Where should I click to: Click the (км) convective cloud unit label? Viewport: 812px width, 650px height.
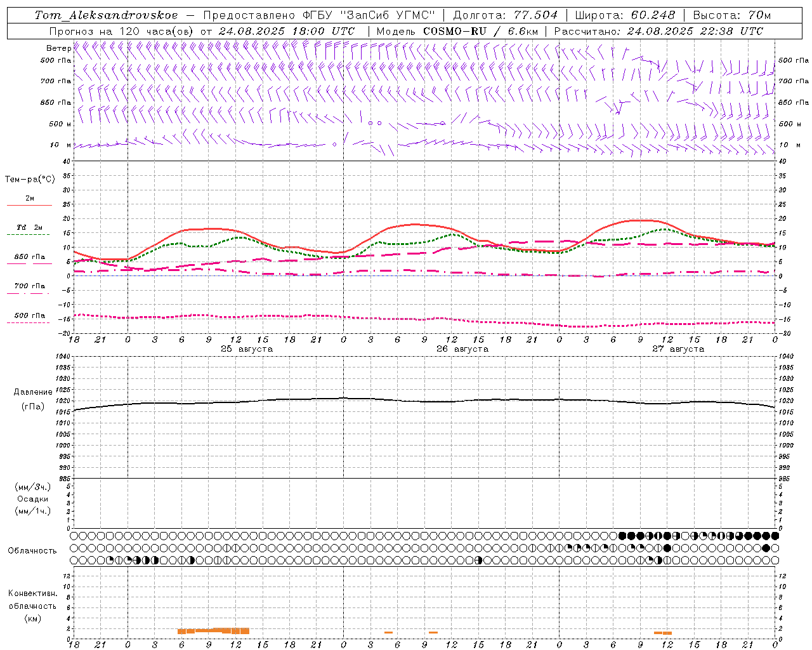[x=33, y=618]
